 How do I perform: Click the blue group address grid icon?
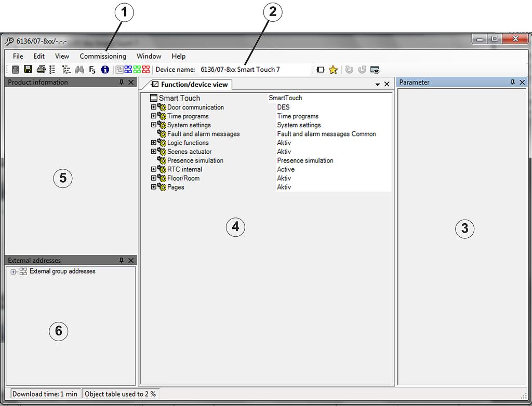128,70
